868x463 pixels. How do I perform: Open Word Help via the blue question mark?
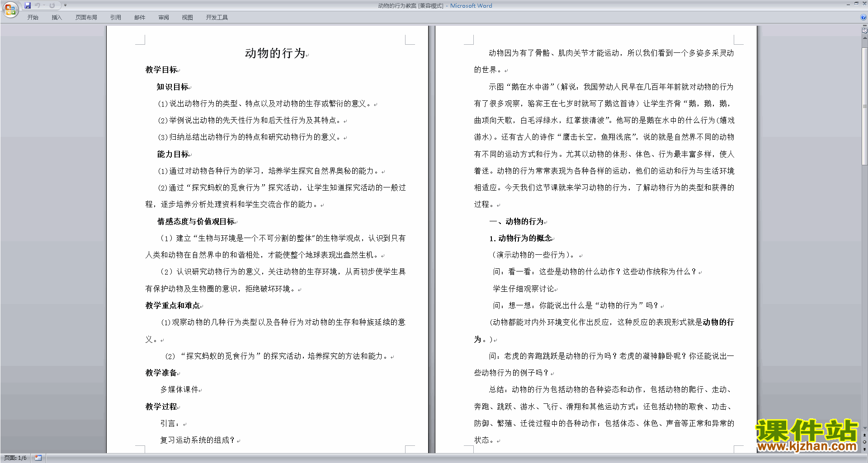click(863, 18)
